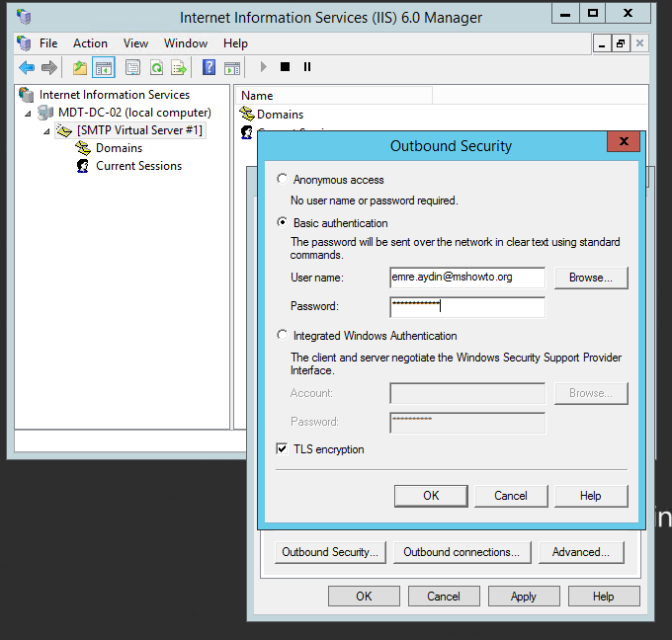Click Cancel in the properties dialog behind
This screenshot has height=640, width=672.
(x=444, y=597)
